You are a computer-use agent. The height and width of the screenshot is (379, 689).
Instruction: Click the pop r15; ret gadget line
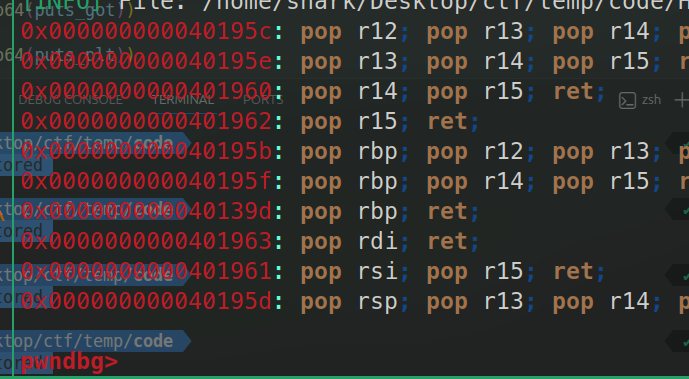pos(250,121)
